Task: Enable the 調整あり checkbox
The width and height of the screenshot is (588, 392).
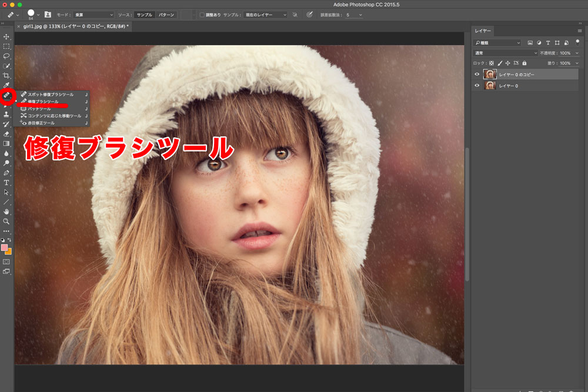Action: coord(202,15)
